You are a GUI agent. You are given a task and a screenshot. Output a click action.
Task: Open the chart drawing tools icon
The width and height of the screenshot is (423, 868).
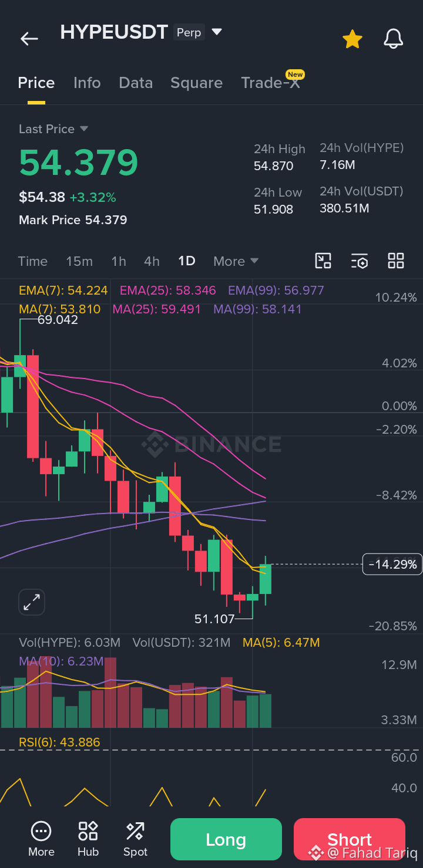click(323, 261)
